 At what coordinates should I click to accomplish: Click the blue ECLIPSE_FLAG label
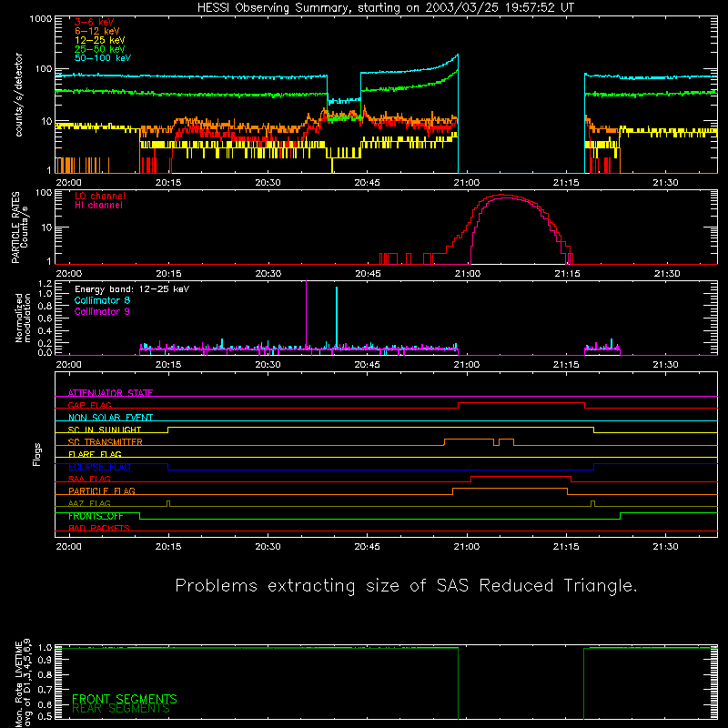click(x=99, y=467)
